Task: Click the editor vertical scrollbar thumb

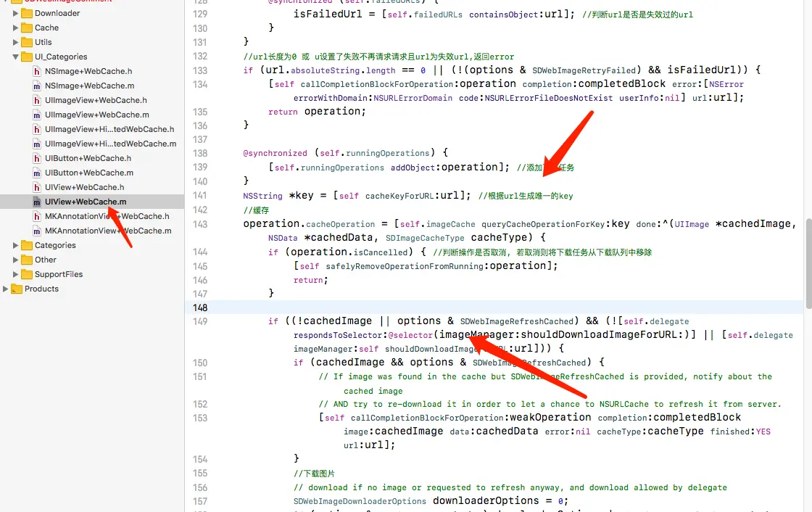Action: pyautogui.click(x=808, y=263)
